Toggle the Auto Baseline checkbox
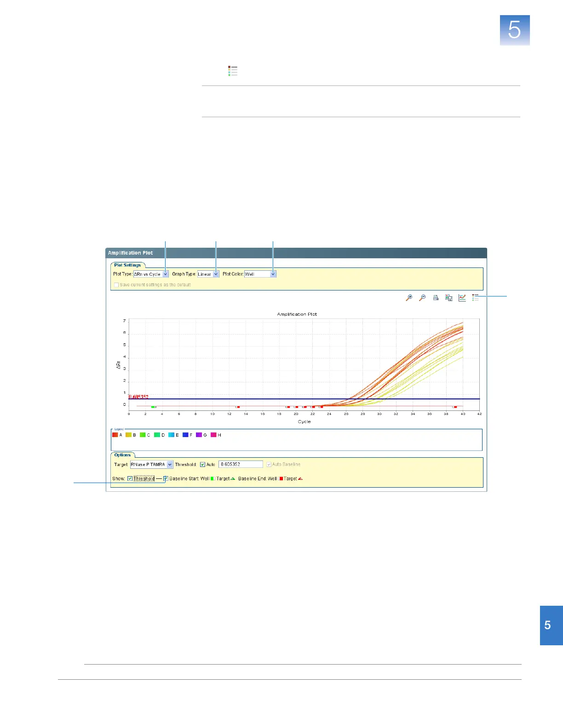Image resolution: width=563 pixels, height=728 pixels. click(269, 465)
